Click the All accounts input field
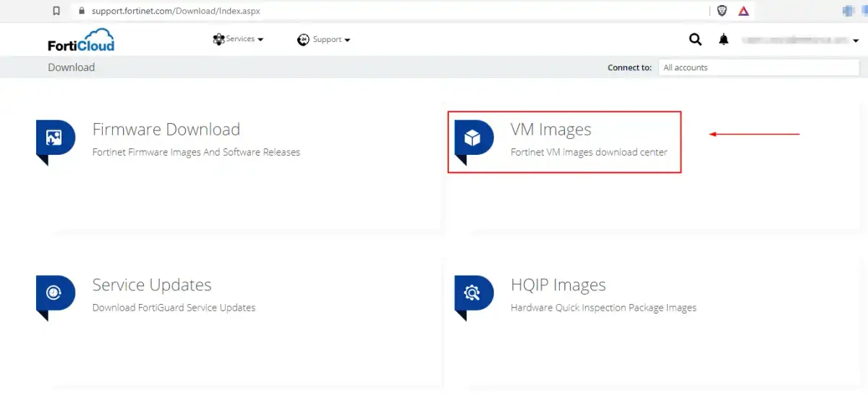868x396 pixels. pyautogui.click(x=758, y=67)
